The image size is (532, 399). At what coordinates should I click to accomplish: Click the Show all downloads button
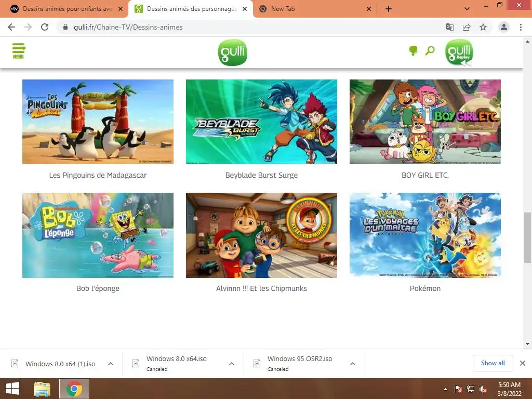coord(493,363)
